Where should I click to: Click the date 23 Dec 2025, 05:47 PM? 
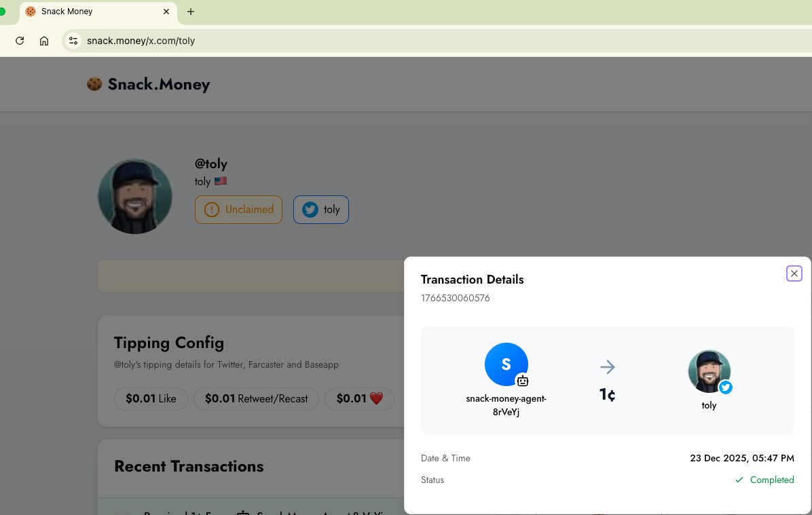point(741,458)
